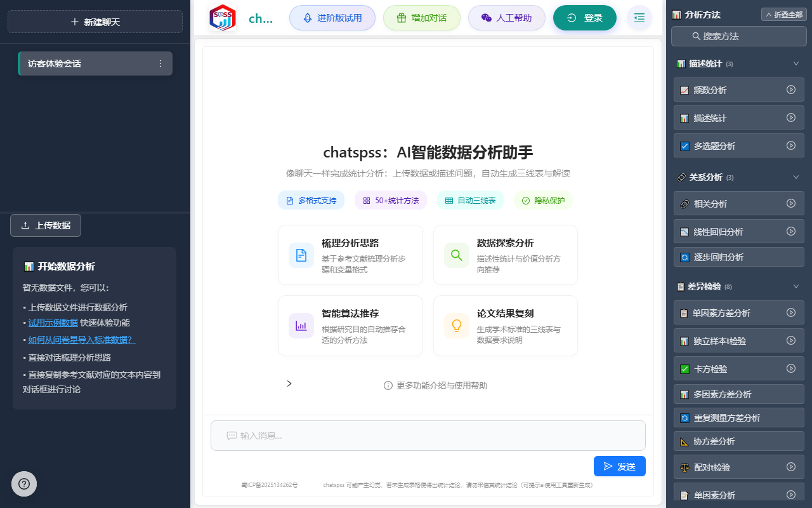The image size is (812, 508).
Task: Click the 进阶版试用 button
Action: [x=332, y=18]
